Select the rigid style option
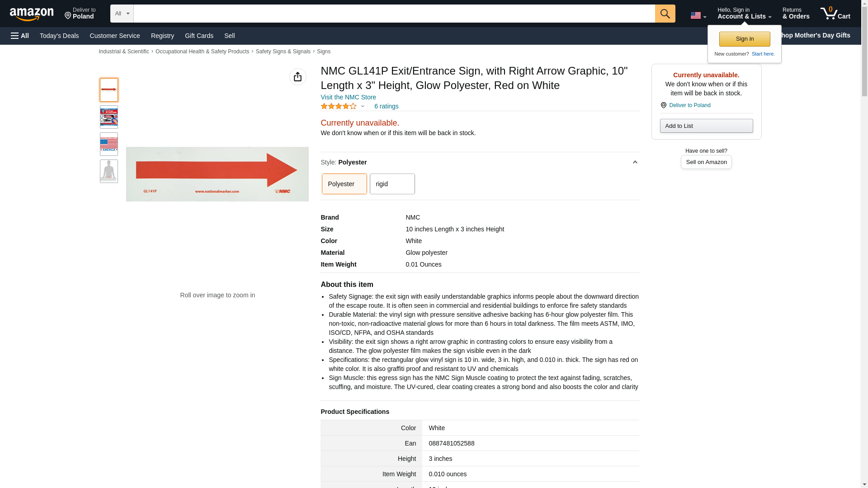The width and height of the screenshot is (868, 488). coord(392,184)
